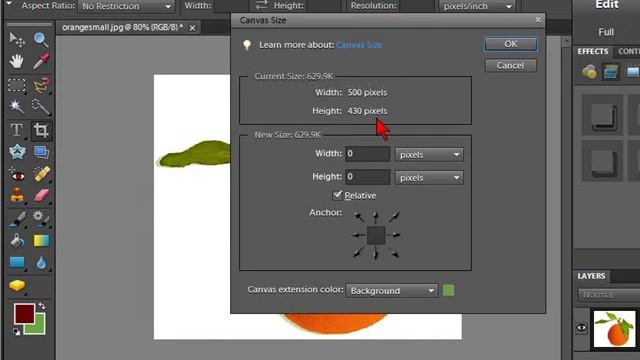Set anchor to top-left arrow
Screen dimensions: 640x360
(359, 217)
